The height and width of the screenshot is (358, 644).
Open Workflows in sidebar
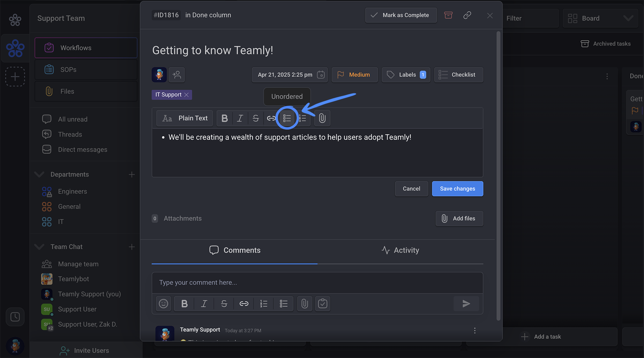[86, 48]
